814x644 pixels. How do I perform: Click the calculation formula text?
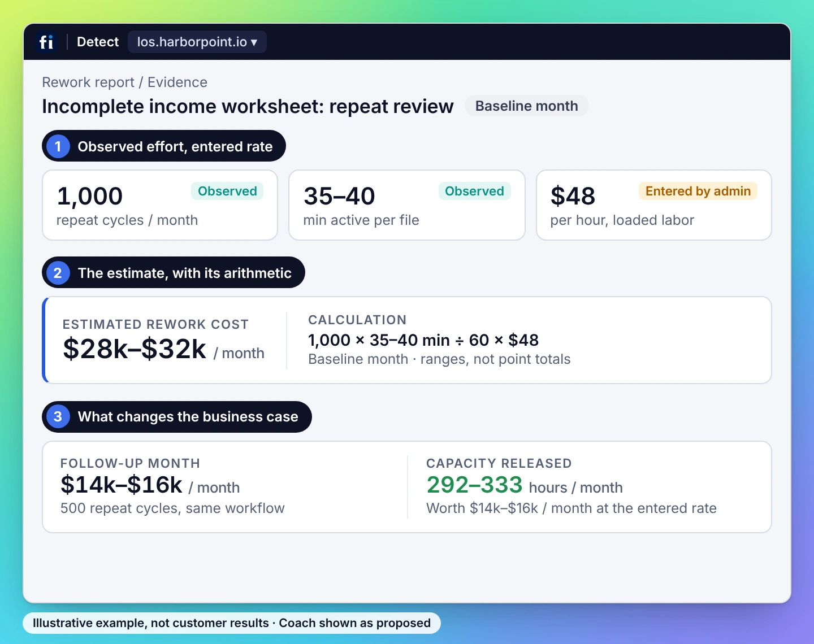coord(423,340)
